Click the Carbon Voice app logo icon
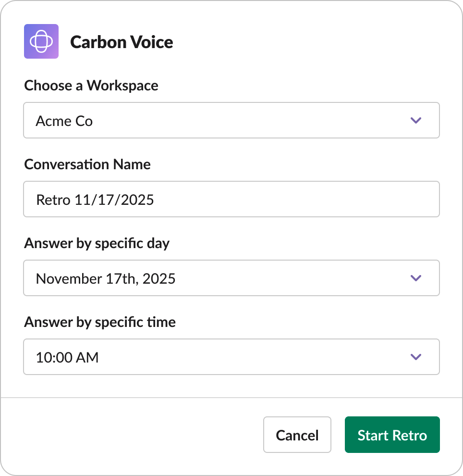This screenshot has width=463, height=476. [41, 41]
